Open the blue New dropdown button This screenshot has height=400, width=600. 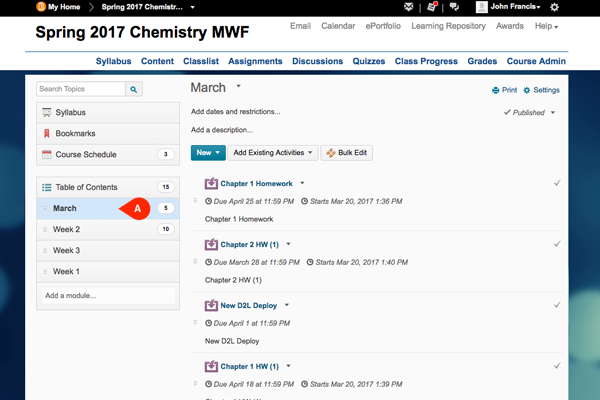[207, 153]
